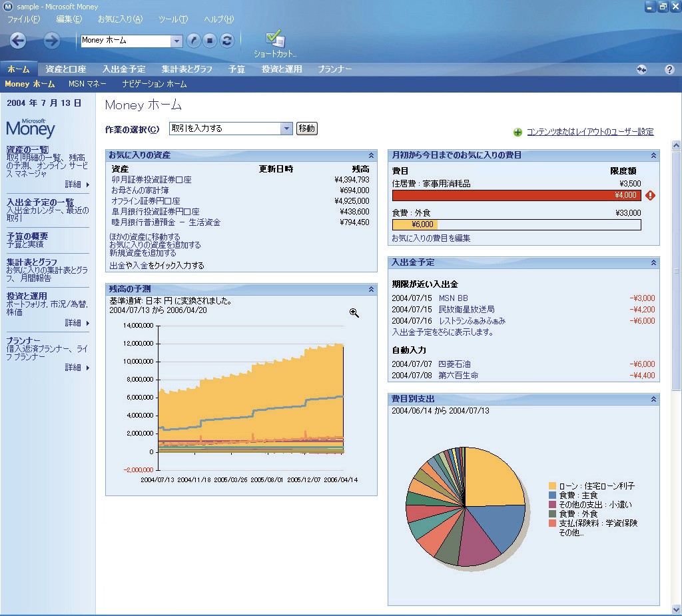The image size is (682, 616).
Task: Open the 民放衛星放送局 scheduled payment
Action: (466, 309)
